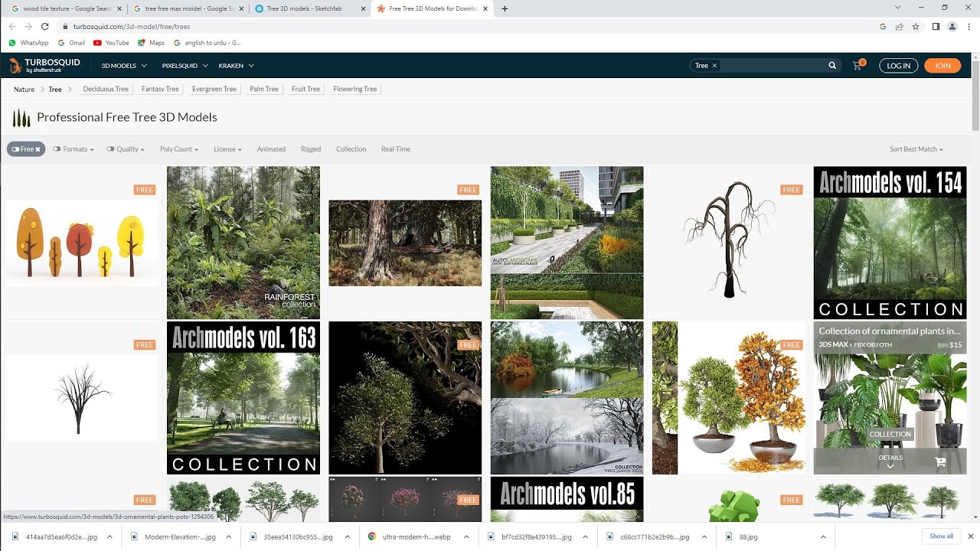Open the shopping cart icon in header
Image resolution: width=980 pixels, height=551 pixels.
(857, 66)
